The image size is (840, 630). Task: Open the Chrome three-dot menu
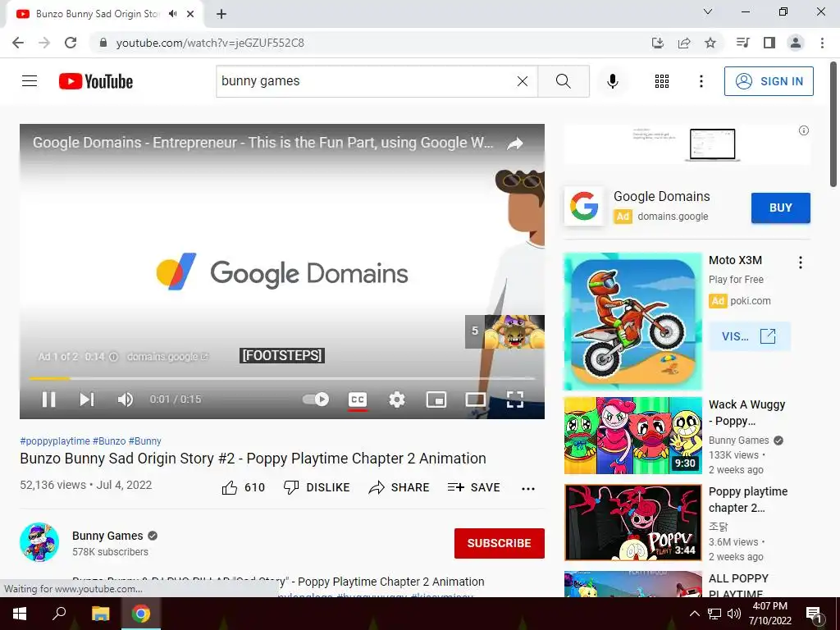(x=822, y=43)
